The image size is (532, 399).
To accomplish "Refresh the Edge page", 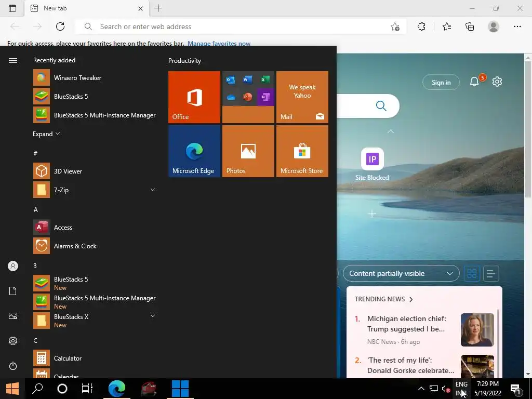I will pyautogui.click(x=60, y=26).
